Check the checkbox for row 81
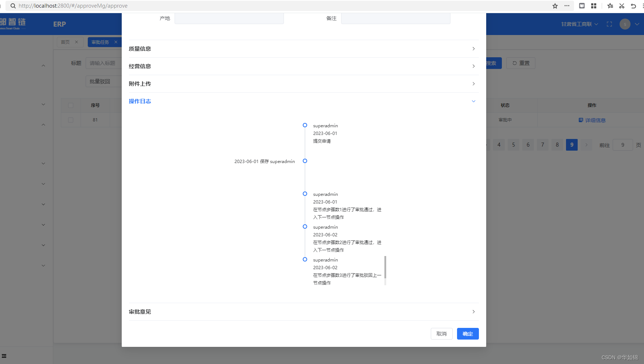This screenshot has width=644, height=364. tap(71, 120)
